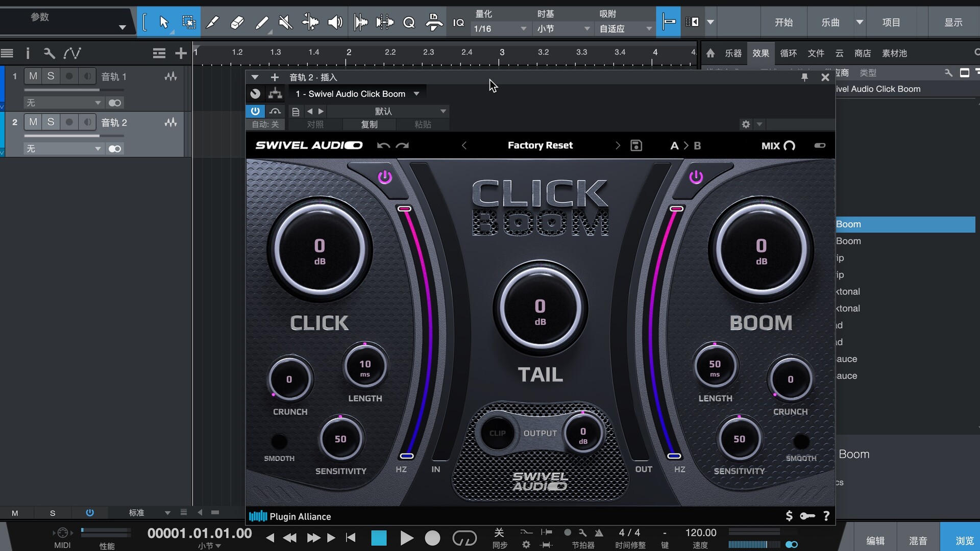
Task: Undo in Swivel Audio plugin
Action: [x=383, y=145]
